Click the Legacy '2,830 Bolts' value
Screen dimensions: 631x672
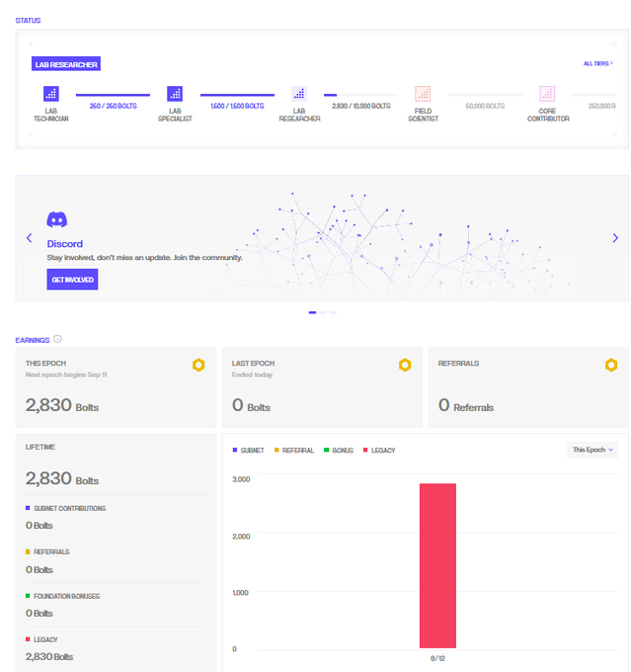(x=49, y=656)
